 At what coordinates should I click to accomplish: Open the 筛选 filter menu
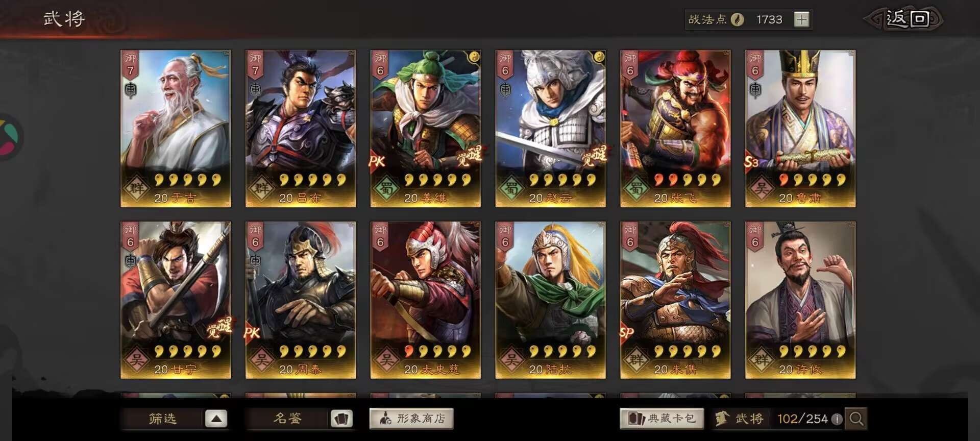(x=162, y=419)
